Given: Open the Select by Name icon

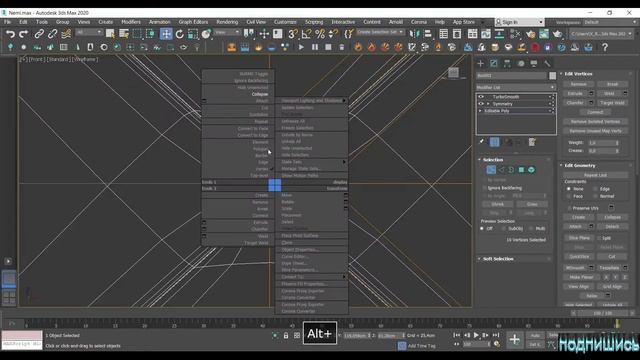Looking at the screenshot, I should tap(124, 34).
